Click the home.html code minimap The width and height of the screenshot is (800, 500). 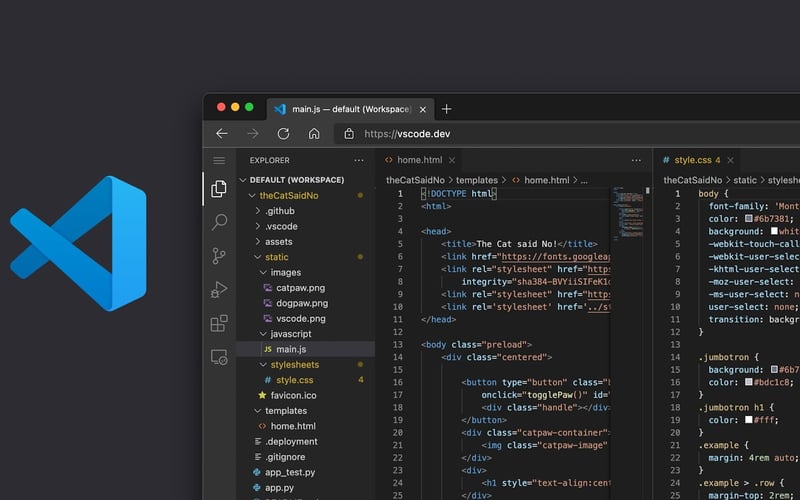(628, 213)
